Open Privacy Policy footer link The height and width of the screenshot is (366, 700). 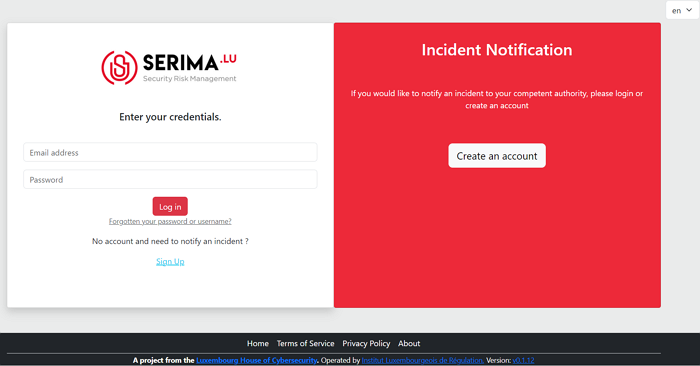point(366,344)
